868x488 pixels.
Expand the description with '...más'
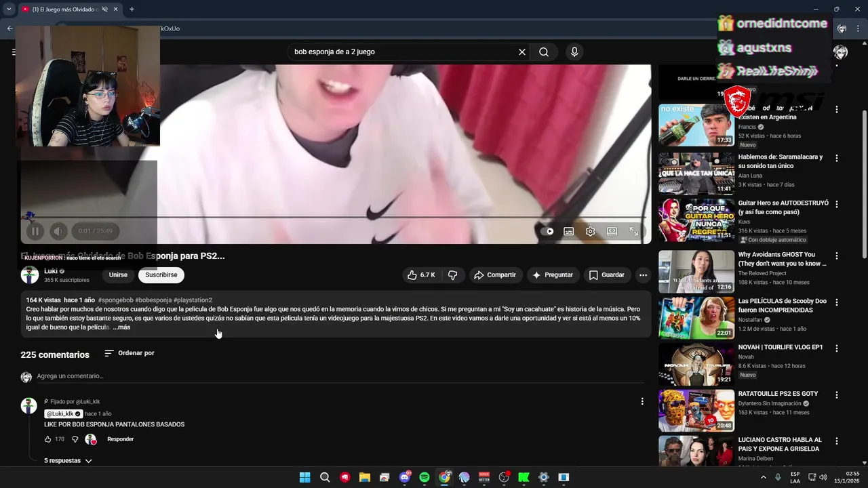121,327
